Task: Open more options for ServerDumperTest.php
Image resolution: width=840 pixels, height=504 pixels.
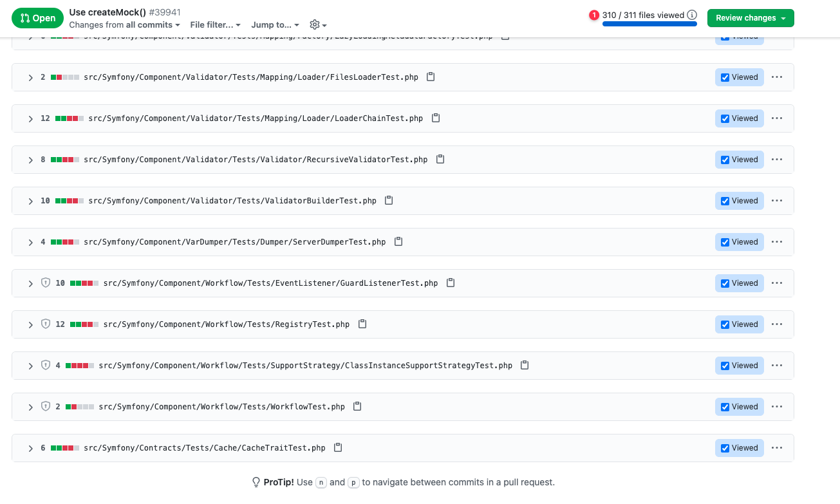Action: (x=777, y=242)
